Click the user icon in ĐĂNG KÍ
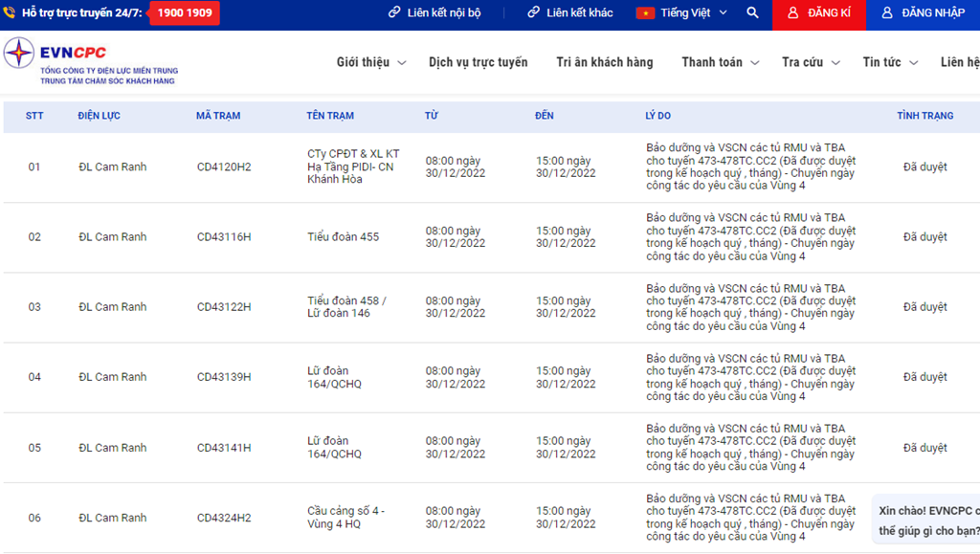The image size is (980, 554). [x=792, y=13]
